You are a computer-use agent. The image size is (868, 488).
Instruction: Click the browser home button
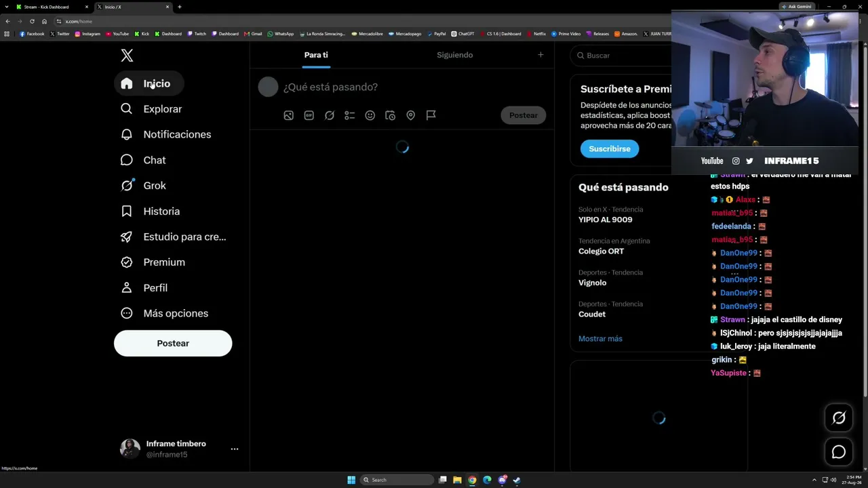(x=44, y=22)
